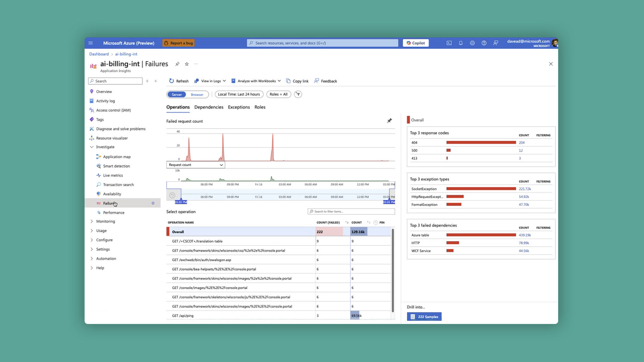Click the Refresh icon in toolbar
Screen dimensions: 644x362
tap(171, 81)
